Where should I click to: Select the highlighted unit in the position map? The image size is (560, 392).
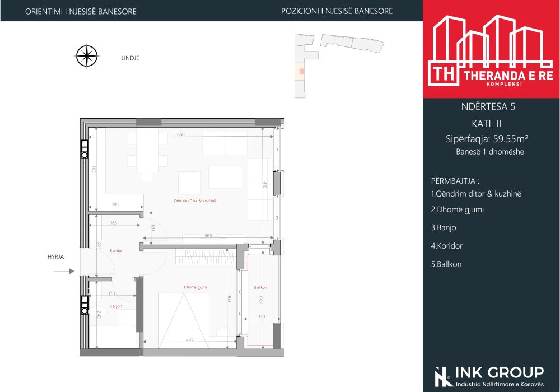tap(302, 72)
